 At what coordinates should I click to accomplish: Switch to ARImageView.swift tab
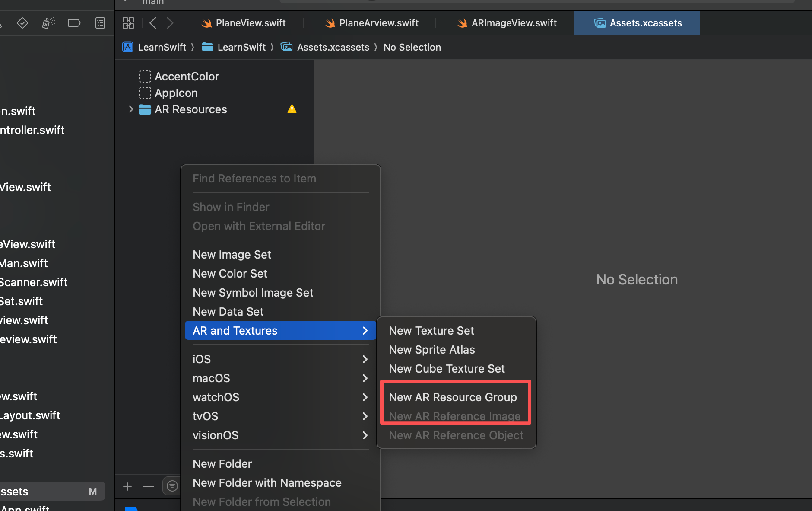pyautogui.click(x=507, y=23)
